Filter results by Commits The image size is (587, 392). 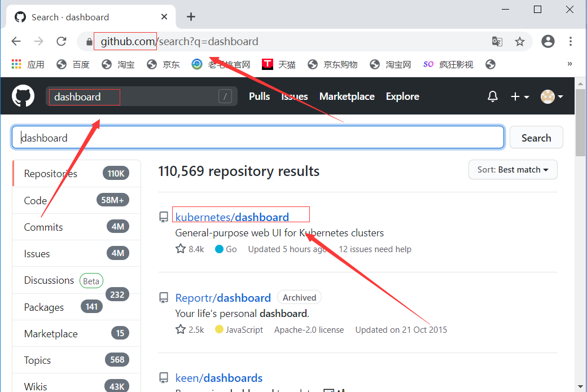tap(43, 227)
